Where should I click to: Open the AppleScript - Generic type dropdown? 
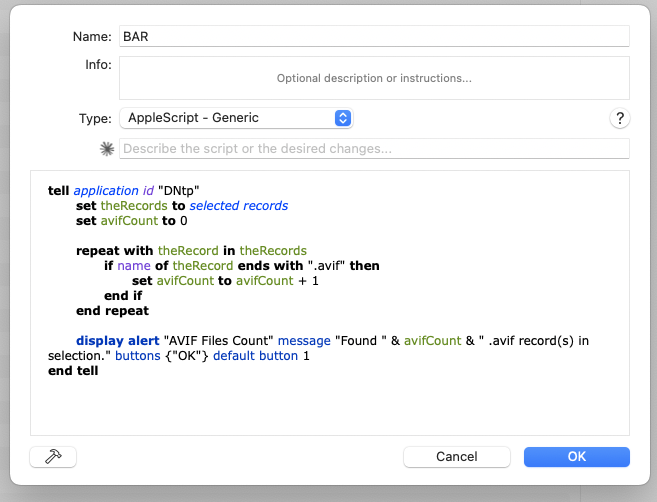[x=235, y=118]
